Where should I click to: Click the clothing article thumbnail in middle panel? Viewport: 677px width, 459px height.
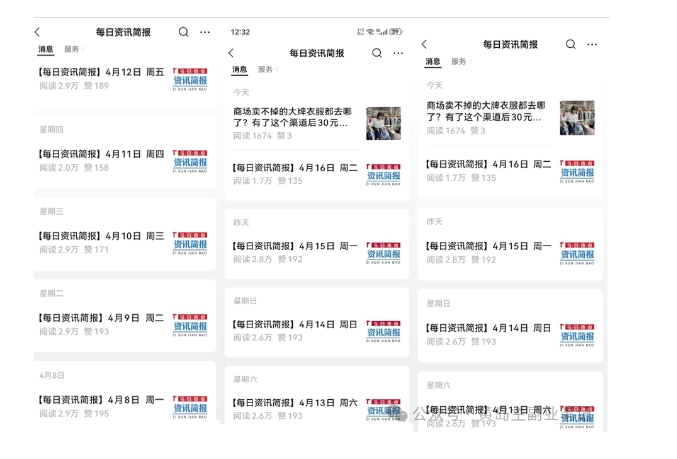pyautogui.click(x=383, y=123)
